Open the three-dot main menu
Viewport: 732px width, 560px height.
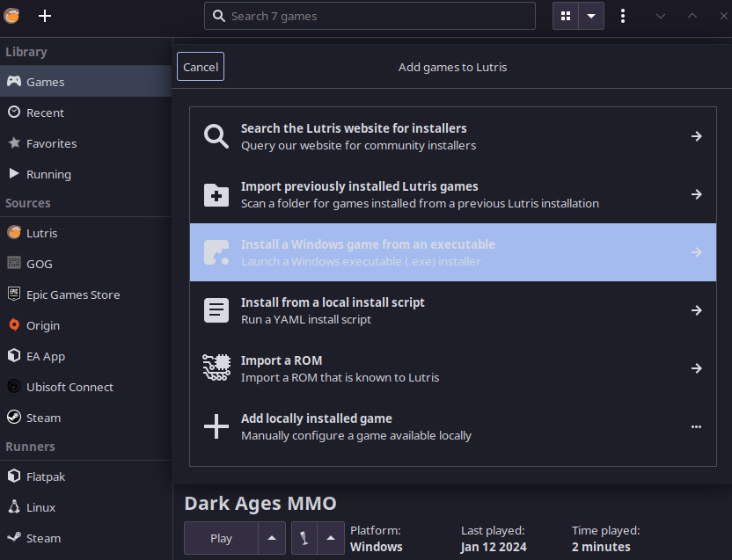tap(623, 16)
